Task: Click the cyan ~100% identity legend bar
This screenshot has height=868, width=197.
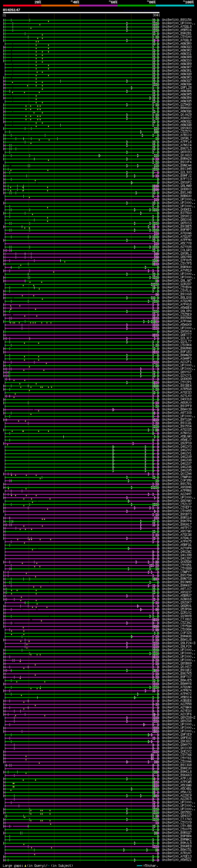Action: pyautogui.click(x=175, y=6)
